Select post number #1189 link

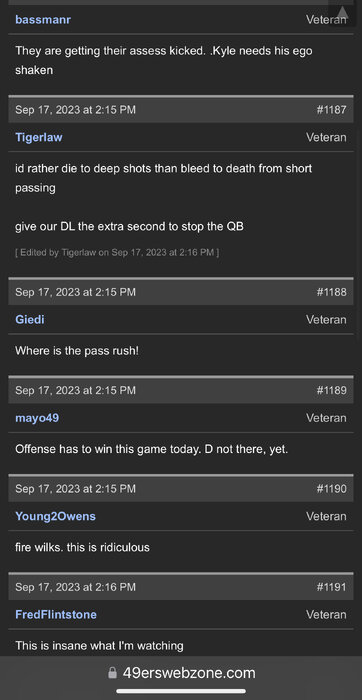tap(331, 390)
